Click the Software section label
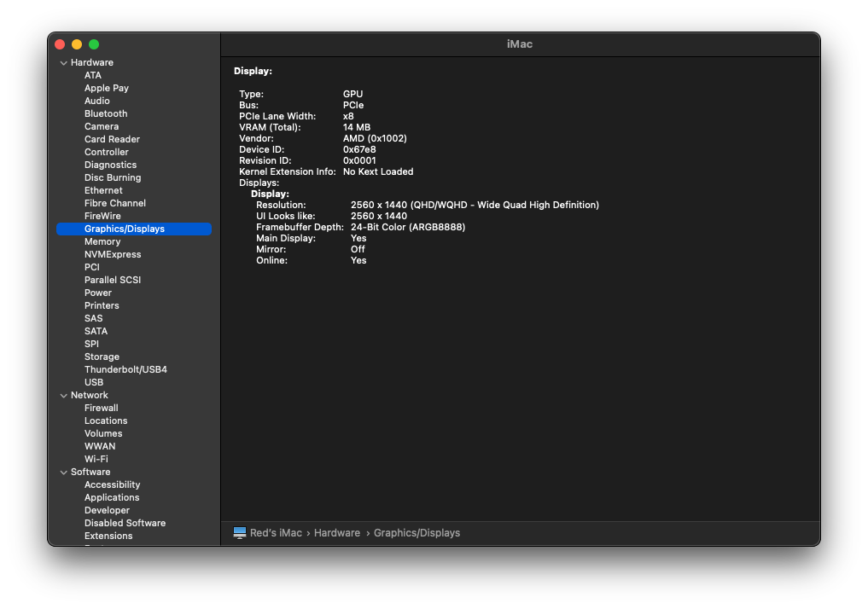868x609 pixels. (x=90, y=472)
